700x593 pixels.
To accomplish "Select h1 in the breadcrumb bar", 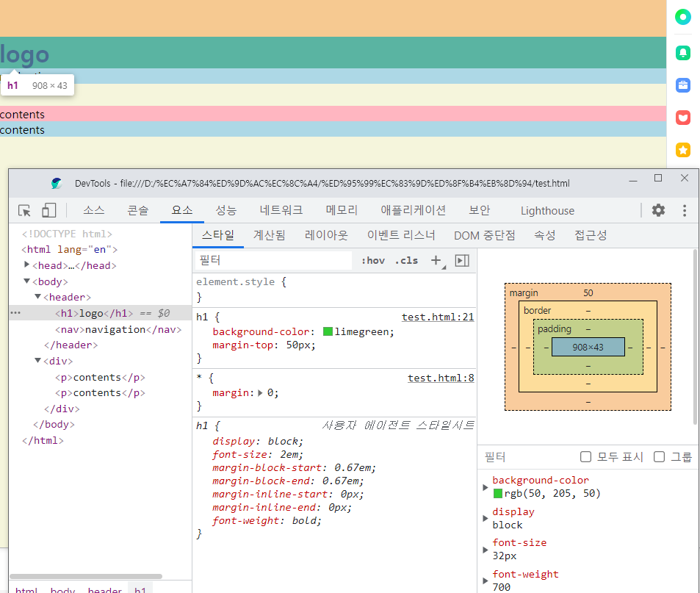I will 140,589.
